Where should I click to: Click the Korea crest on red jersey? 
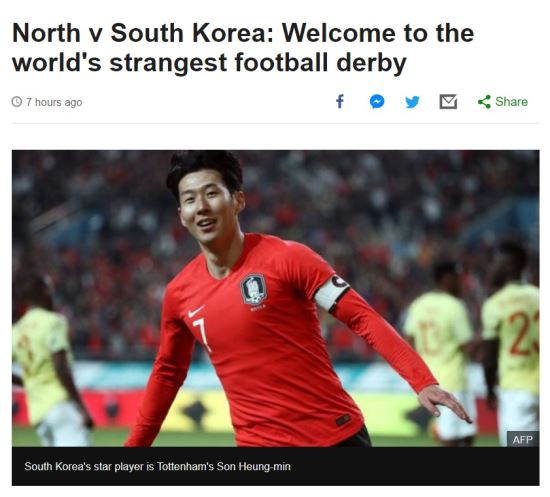253,290
